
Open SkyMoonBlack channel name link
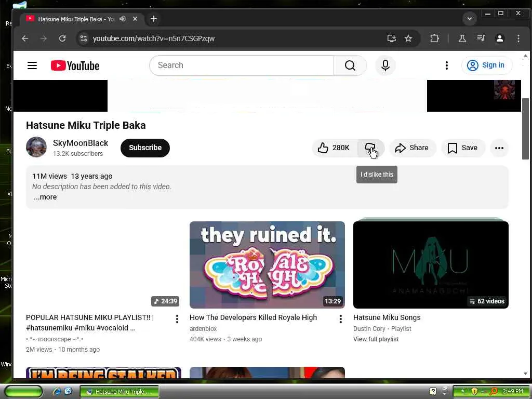tap(81, 143)
